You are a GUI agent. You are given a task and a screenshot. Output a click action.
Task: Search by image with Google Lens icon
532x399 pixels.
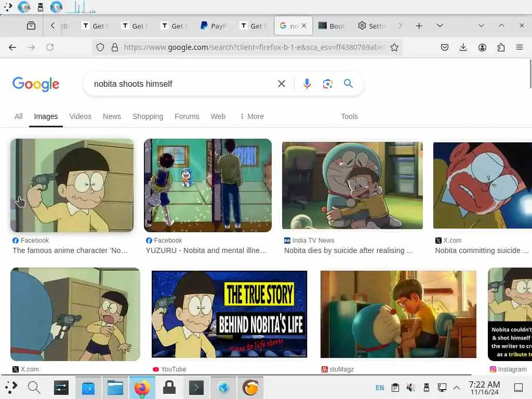(327, 84)
